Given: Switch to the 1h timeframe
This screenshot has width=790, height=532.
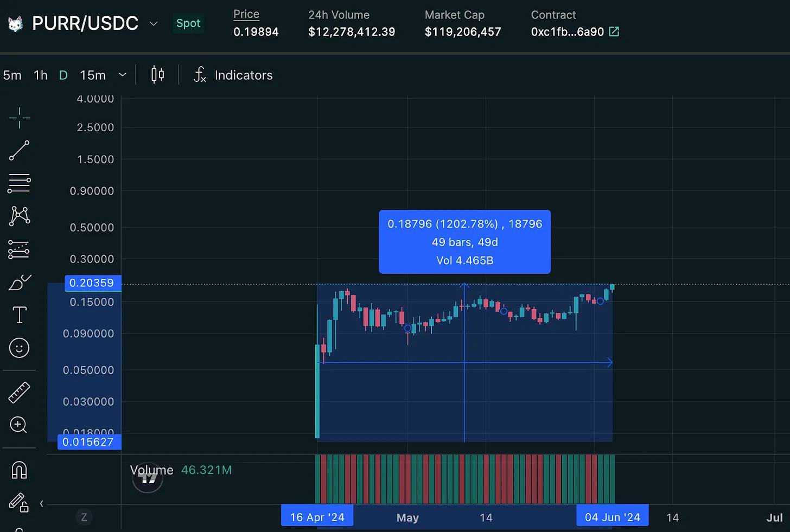Looking at the screenshot, I should point(41,75).
